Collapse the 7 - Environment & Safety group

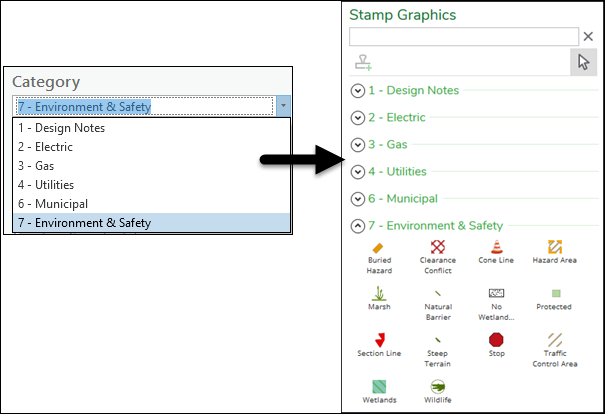358,226
